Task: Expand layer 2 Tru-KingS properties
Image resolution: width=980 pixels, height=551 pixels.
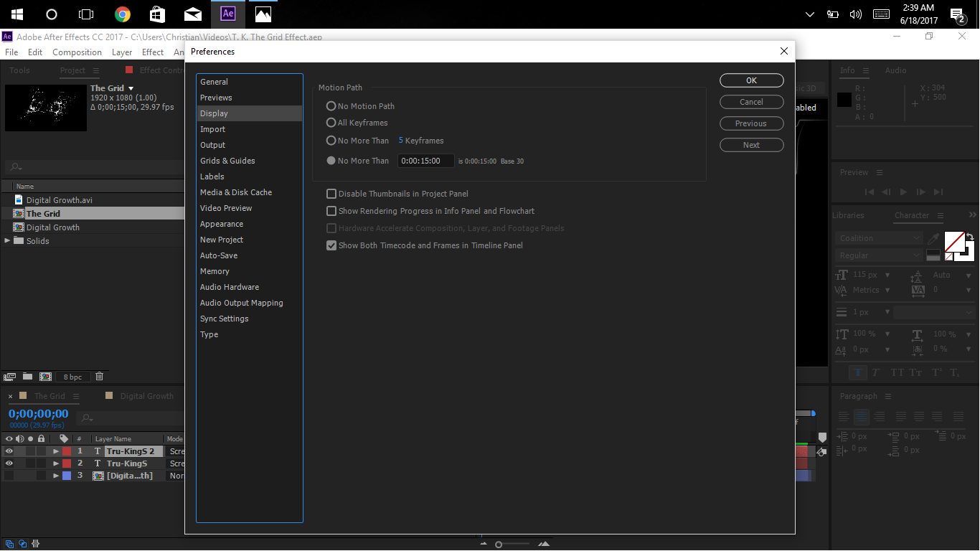Action: (x=56, y=463)
